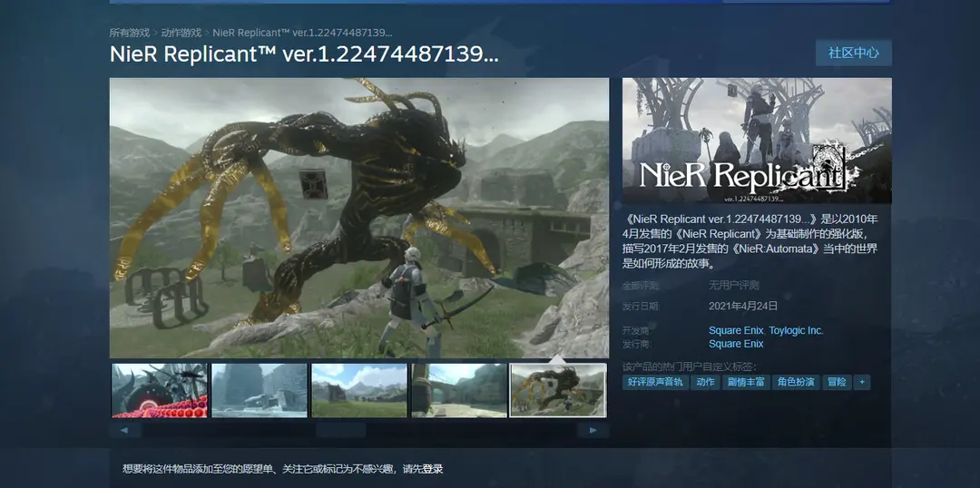Click the thumbnail strip scrollbar handle
Image resolution: width=980 pixels, height=488 pixels.
(x=340, y=430)
